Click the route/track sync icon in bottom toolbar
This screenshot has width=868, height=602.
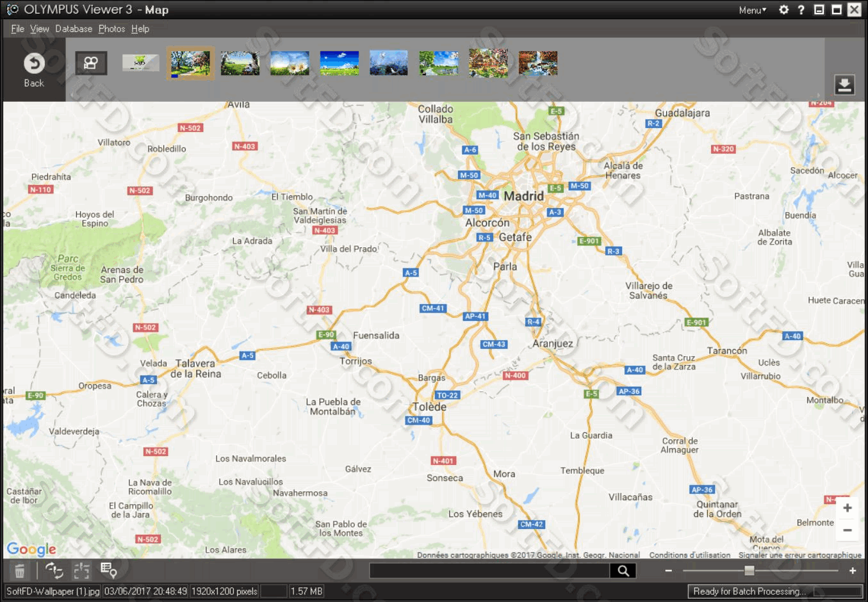click(x=54, y=571)
